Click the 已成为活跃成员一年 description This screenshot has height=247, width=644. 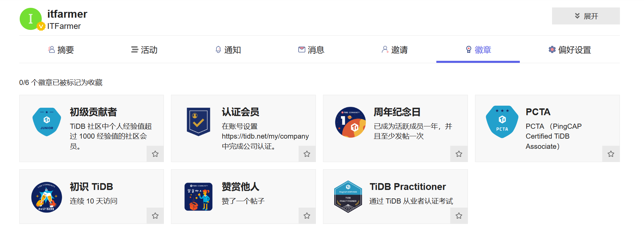coord(413,131)
